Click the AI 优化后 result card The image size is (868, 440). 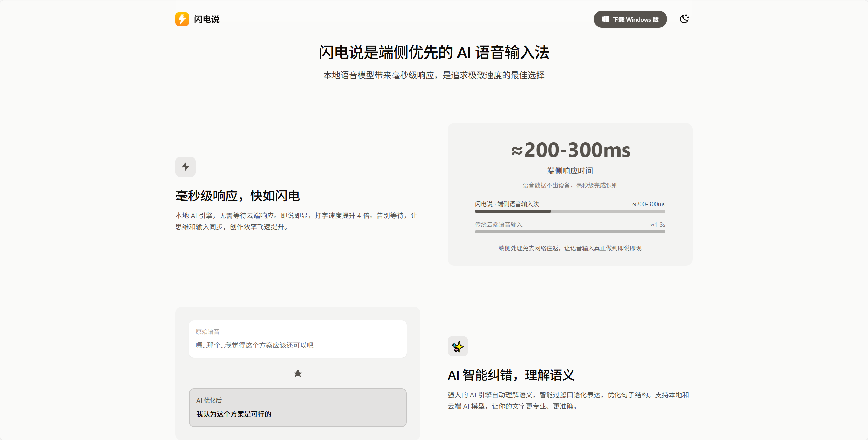coord(298,408)
